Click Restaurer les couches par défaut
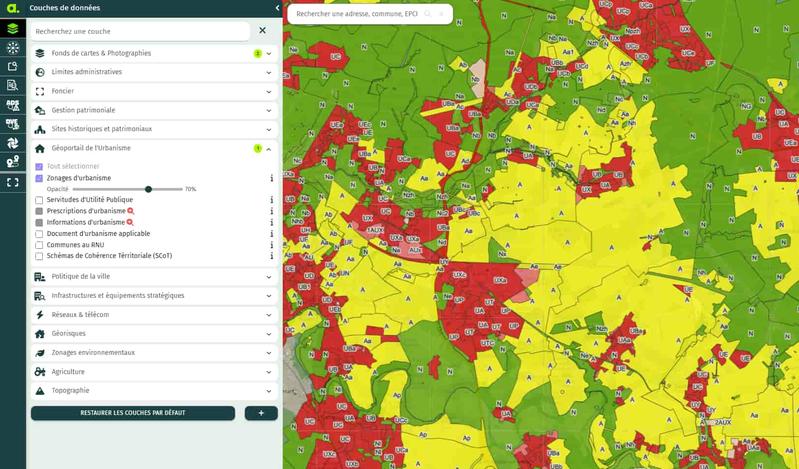Image resolution: width=799 pixels, height=469 pixels. click(x=132, y=413)
